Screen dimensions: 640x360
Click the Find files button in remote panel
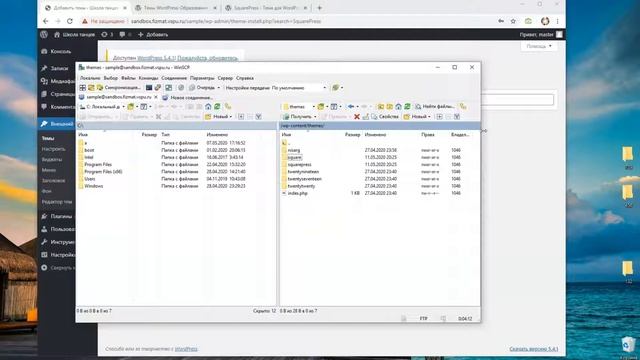click(435, 107)
